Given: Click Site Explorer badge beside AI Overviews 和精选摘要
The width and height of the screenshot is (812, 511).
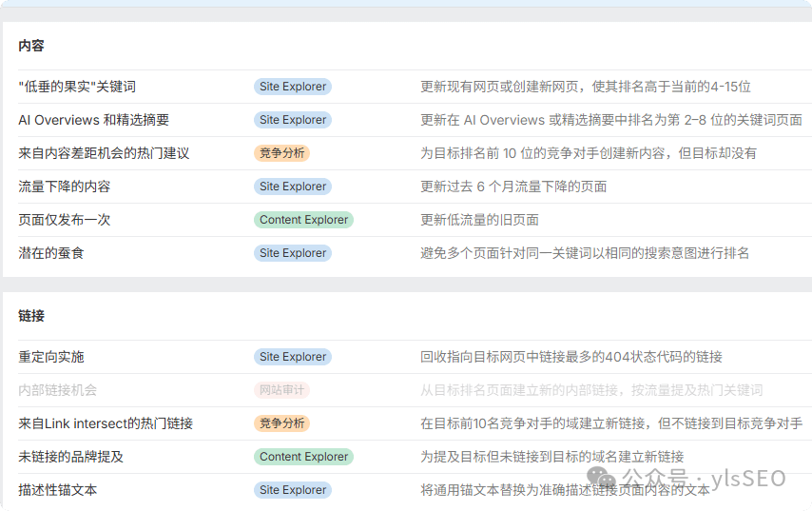Looking at the screenshot, I should tap(293, 120).
